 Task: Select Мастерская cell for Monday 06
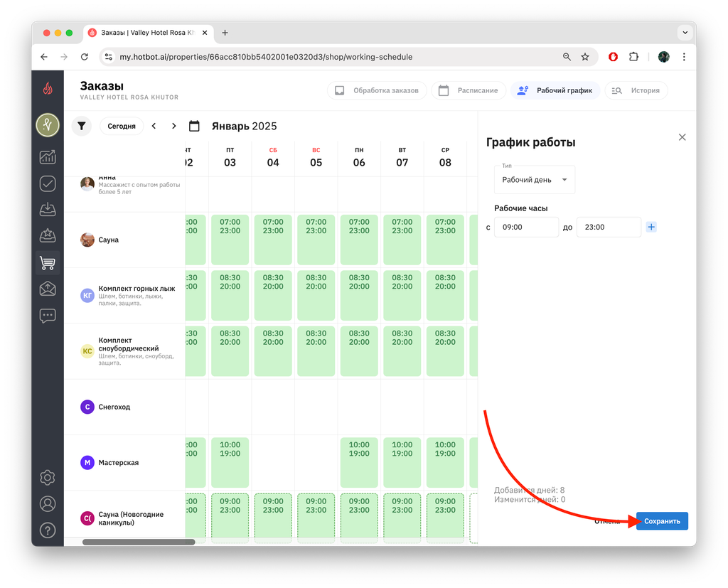(359, 463)
